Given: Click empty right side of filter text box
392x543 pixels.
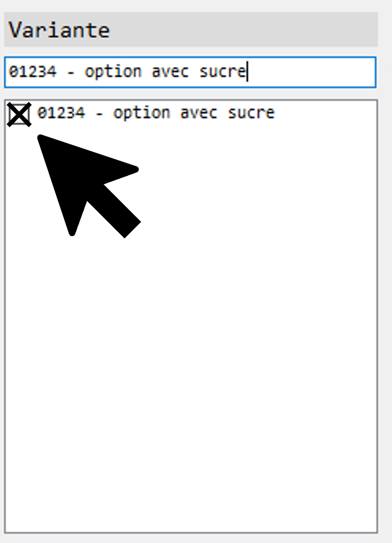Looking at the screenshot, I should pyautogui.click(x=312, y=72).
